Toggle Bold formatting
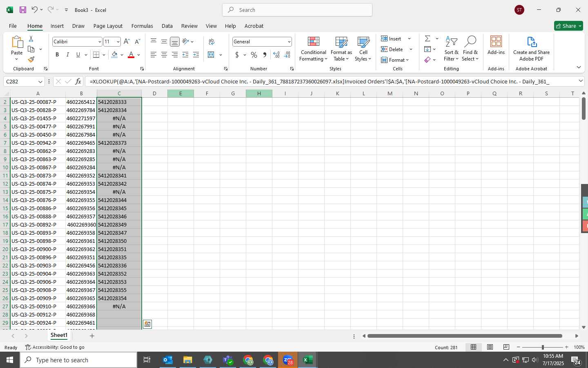Viewport: 588px width, 368px height. tap(57, 55)
